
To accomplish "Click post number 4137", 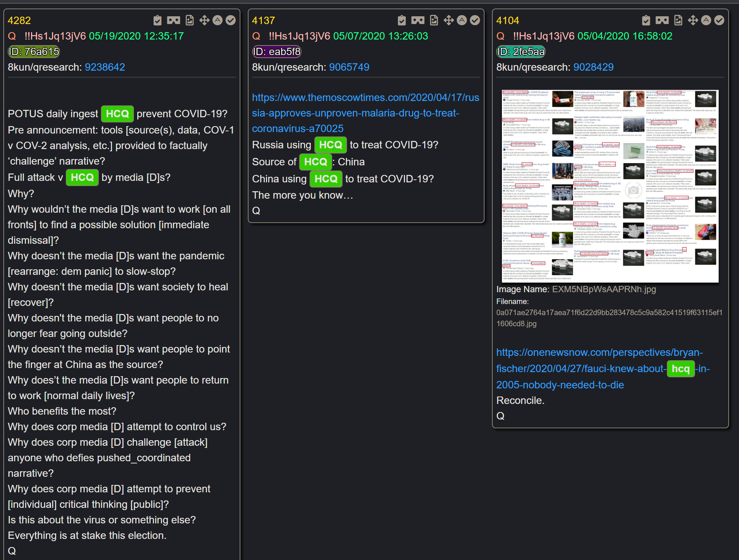I will [263, 21].
